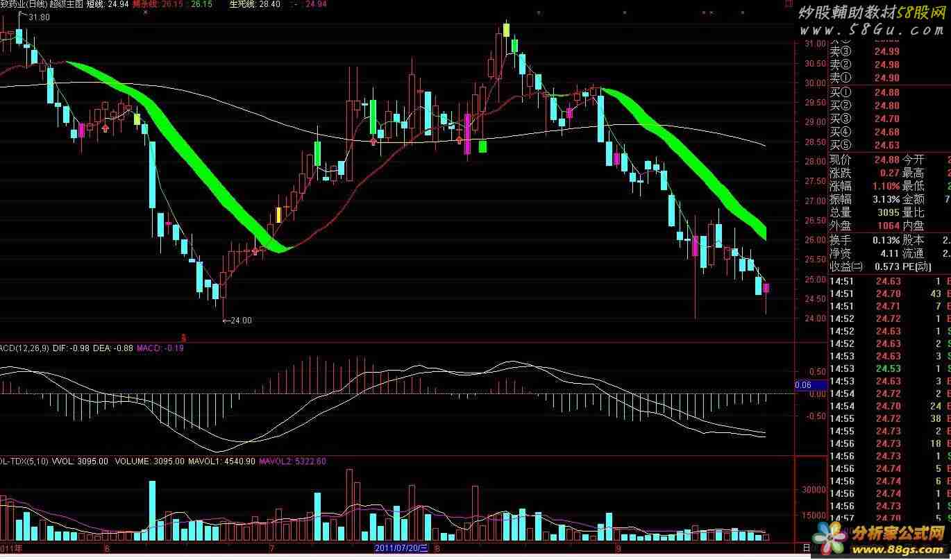Select the 涨跌 0.27 change value
The width and height of the screenshot is (951, 560).
[x=889, y=173]
